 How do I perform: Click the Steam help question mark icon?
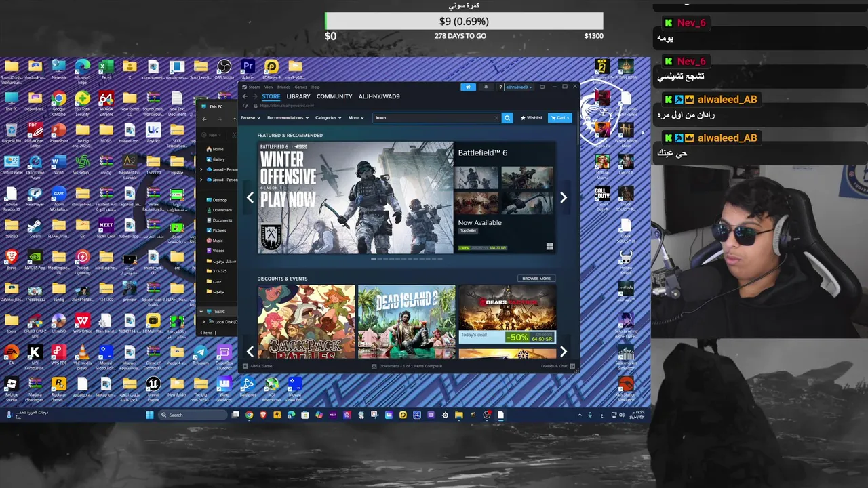pyautogui.click(x=500, y=87)
